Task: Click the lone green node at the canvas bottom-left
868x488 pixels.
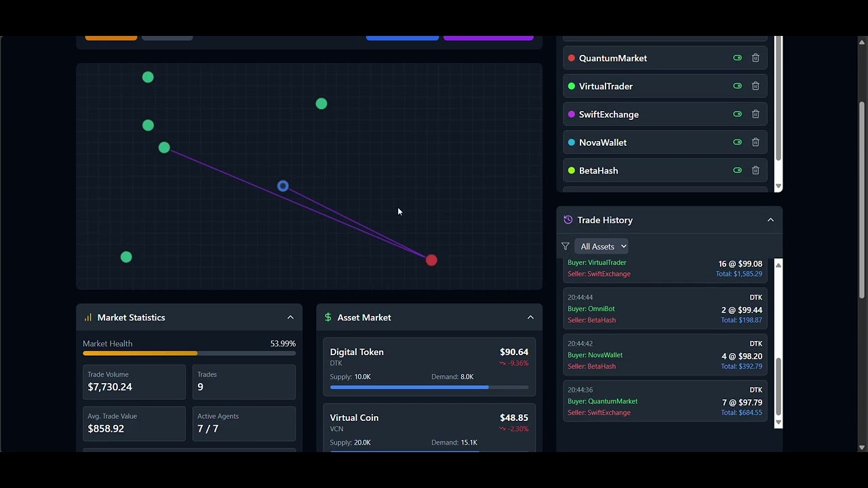Action: point(126,257)
